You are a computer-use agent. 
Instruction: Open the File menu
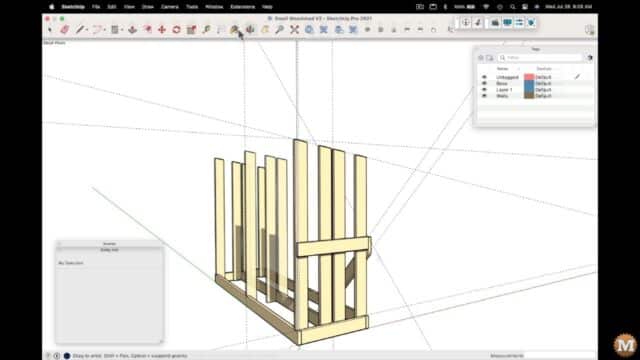click(96, 7)
